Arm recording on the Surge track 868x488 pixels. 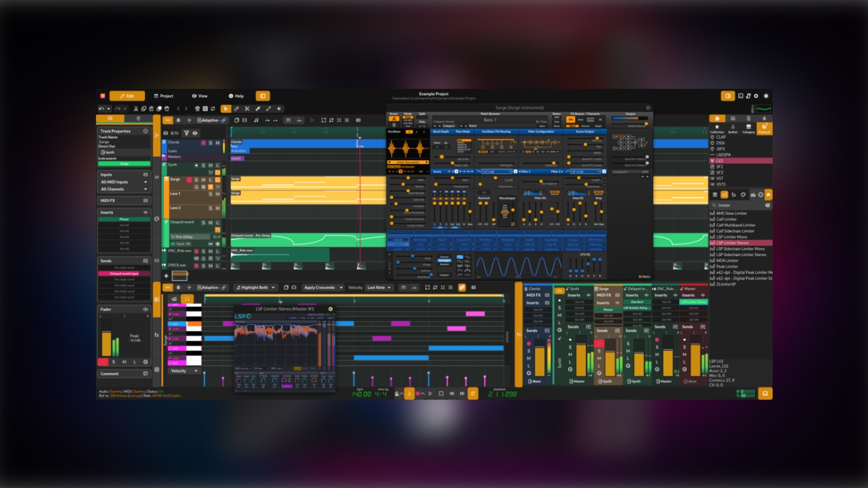(x=189, y=180)
